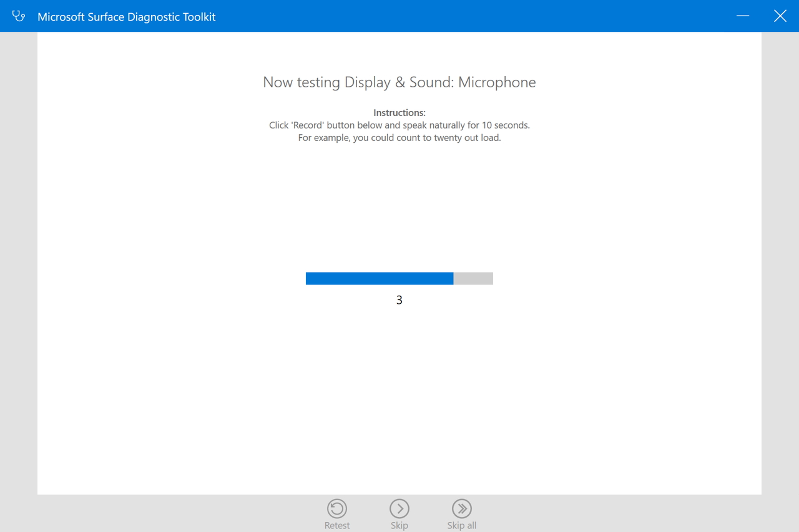Click the 'count to twenty out load' example text
This screenshot has height=532, width=799.
click(399, 138)
